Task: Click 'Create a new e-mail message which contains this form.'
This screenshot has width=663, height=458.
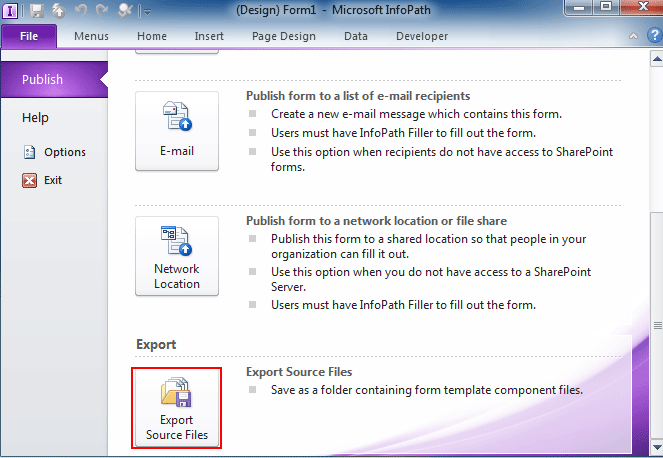Action: coord(416,114)
